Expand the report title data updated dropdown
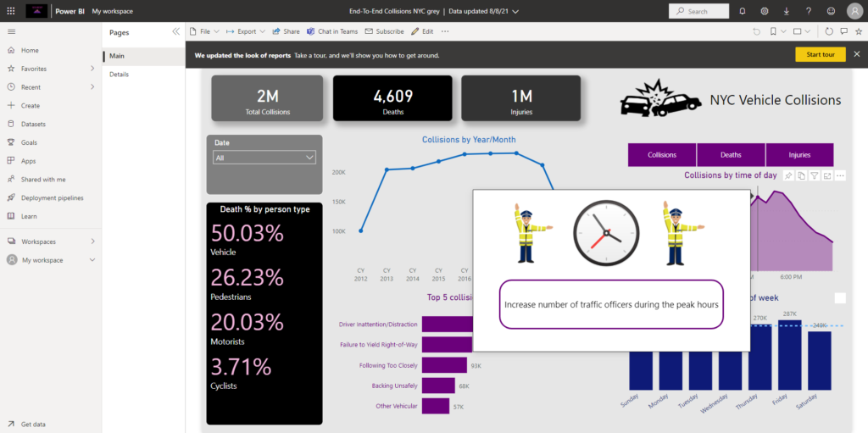Viewport: 868px width, 433px height. coord(516,11)
